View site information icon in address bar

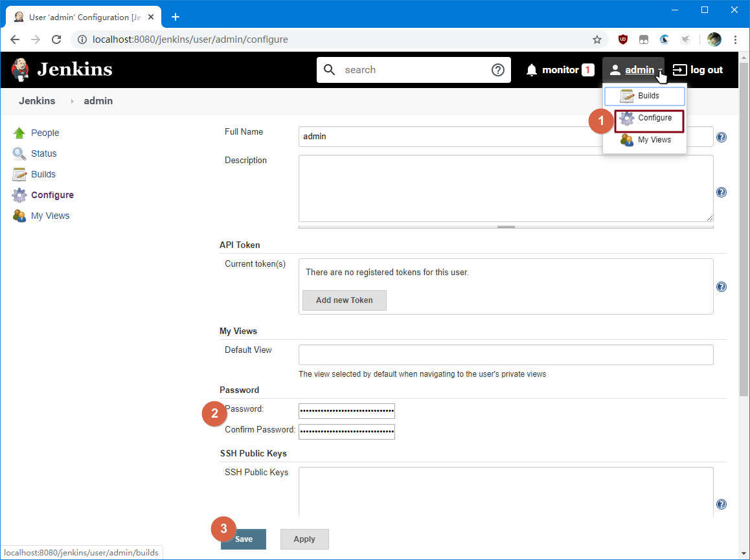pos(82,39)
